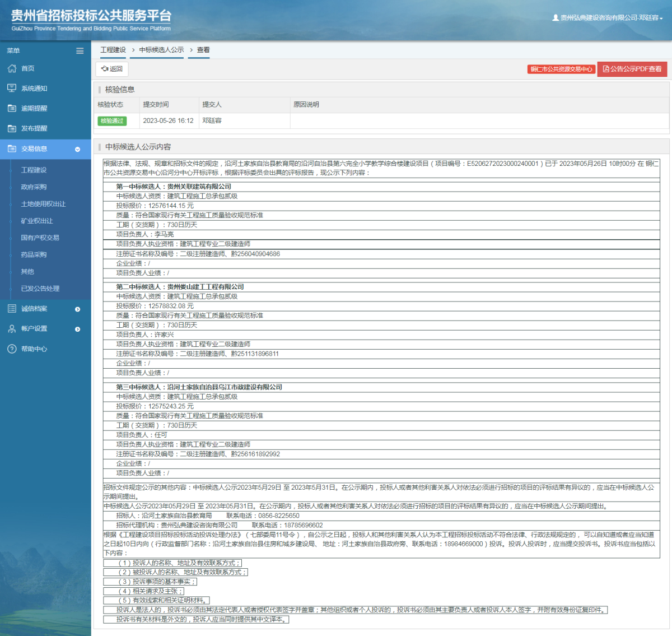Click item （1）投诉人的名称、地址及有效联系方式
The width and height of the screenshot is (672, 636).
172,563
